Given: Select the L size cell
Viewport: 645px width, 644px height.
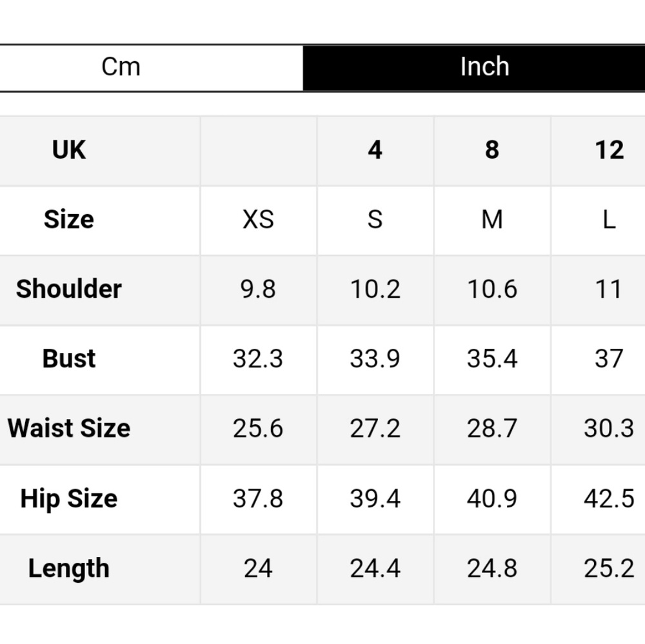Looking at the screenshot, I should 608,220.
